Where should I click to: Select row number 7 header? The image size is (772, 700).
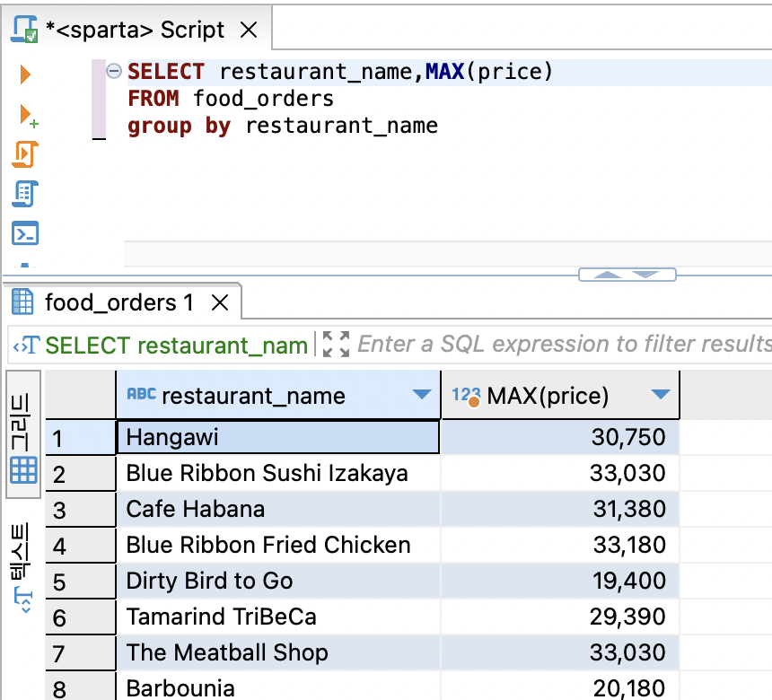click(80, 653)
